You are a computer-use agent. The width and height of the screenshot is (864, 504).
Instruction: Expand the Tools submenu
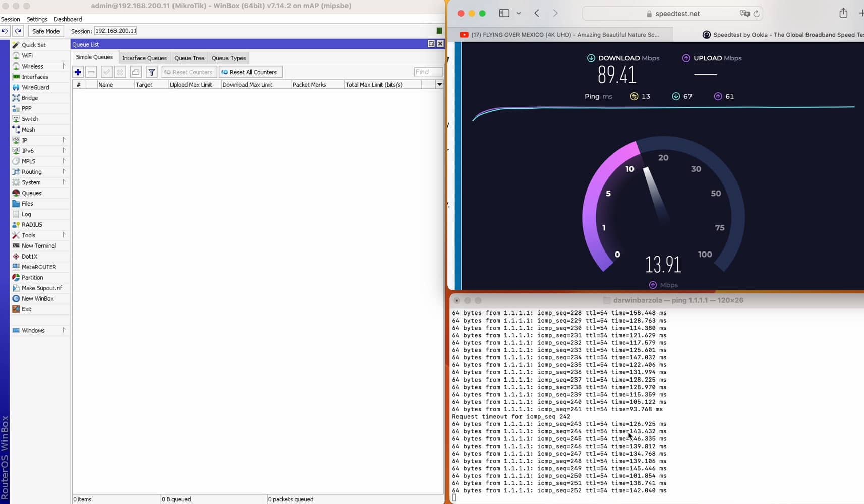click(64, 235)
